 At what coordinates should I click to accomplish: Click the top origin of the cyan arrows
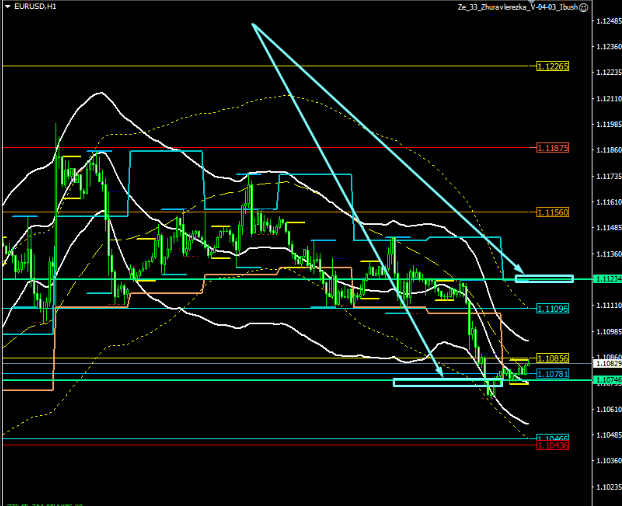253,24
